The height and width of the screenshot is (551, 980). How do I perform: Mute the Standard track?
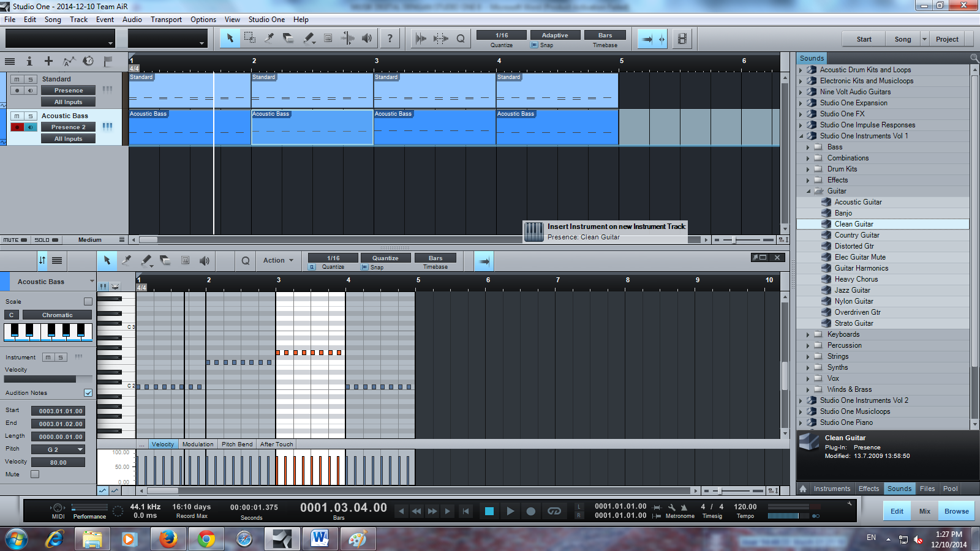tap(17, 79)
